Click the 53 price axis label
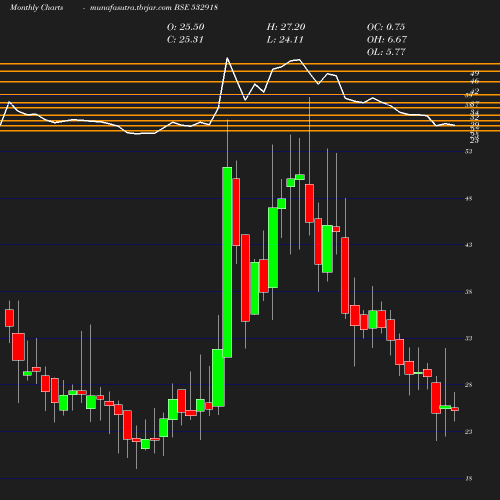This screenshot has height=500, width=500. 469,151
